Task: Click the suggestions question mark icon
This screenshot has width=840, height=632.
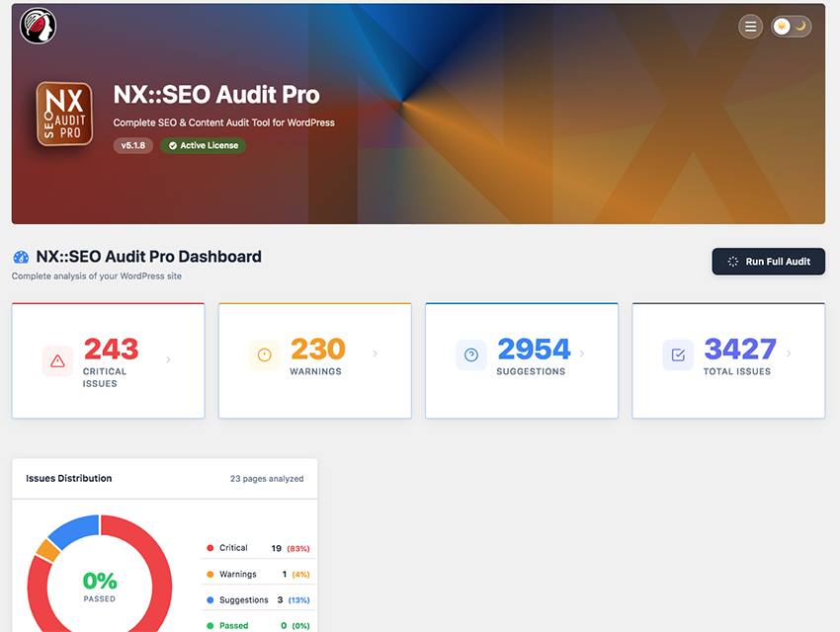Action: click(x=471, y=355)
